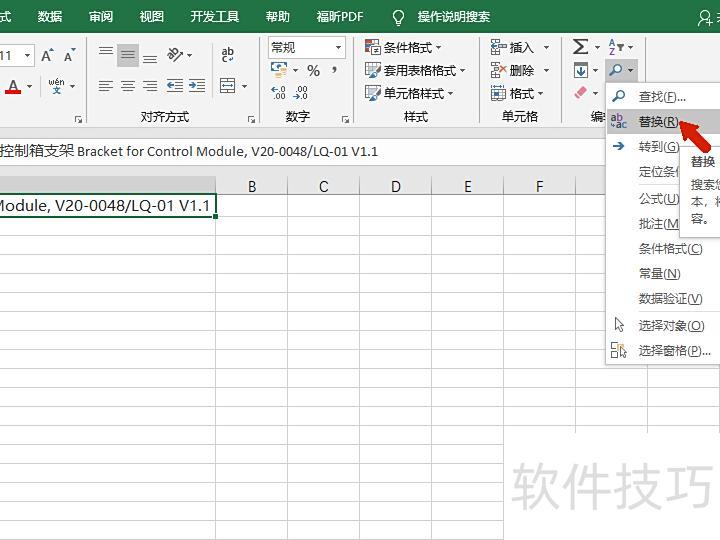Open the font size dropdown arrow
Viewport: 720px width, 540px height.
point(28,56)
